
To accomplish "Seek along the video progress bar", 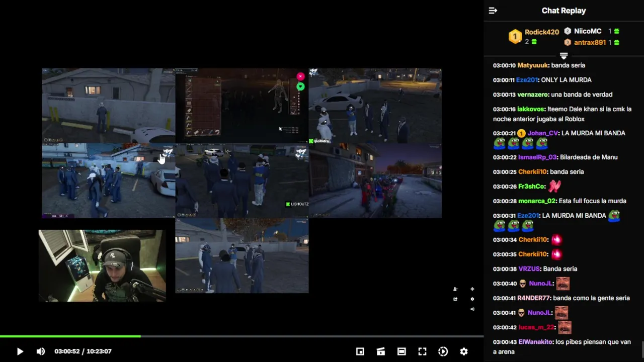I will (x=242, y=336).
